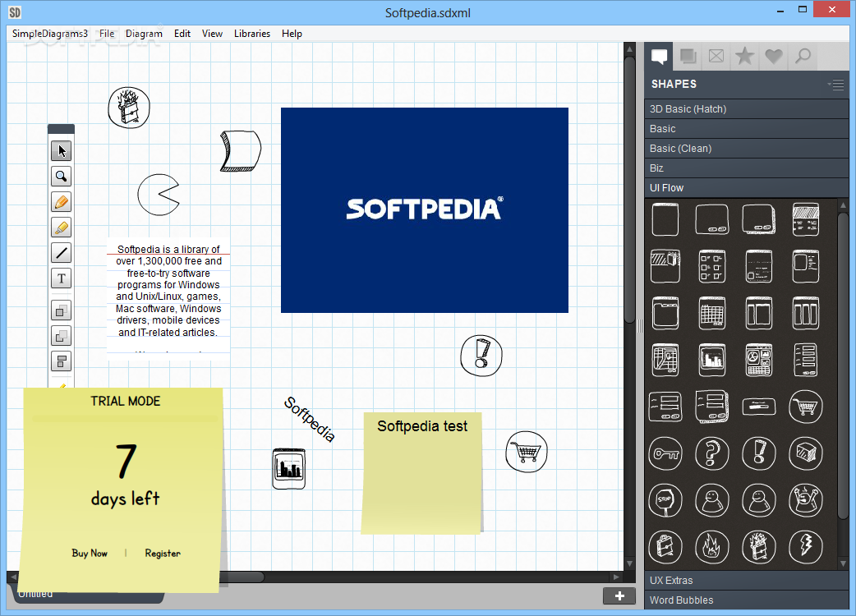Pick the bar chart screen shape in panel
Viewport: 856px width, 616px height.
pyautogui.click(x=712, y=360)
